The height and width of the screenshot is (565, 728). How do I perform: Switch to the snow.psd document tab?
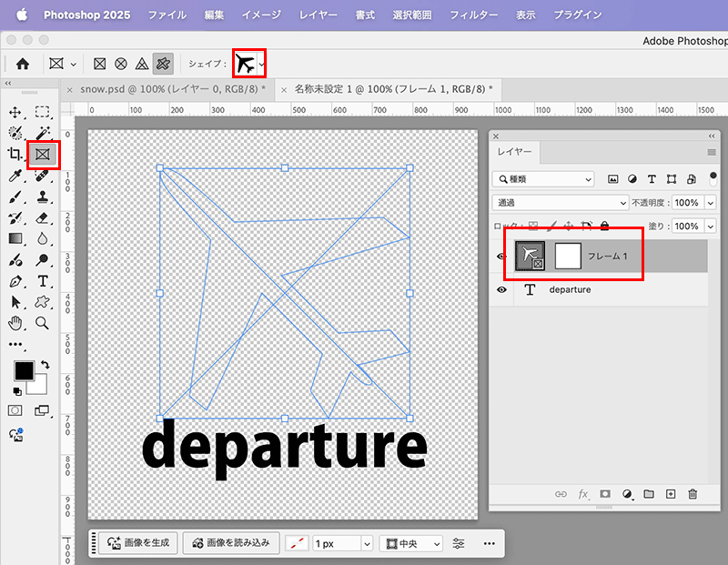tap(173, 89)
